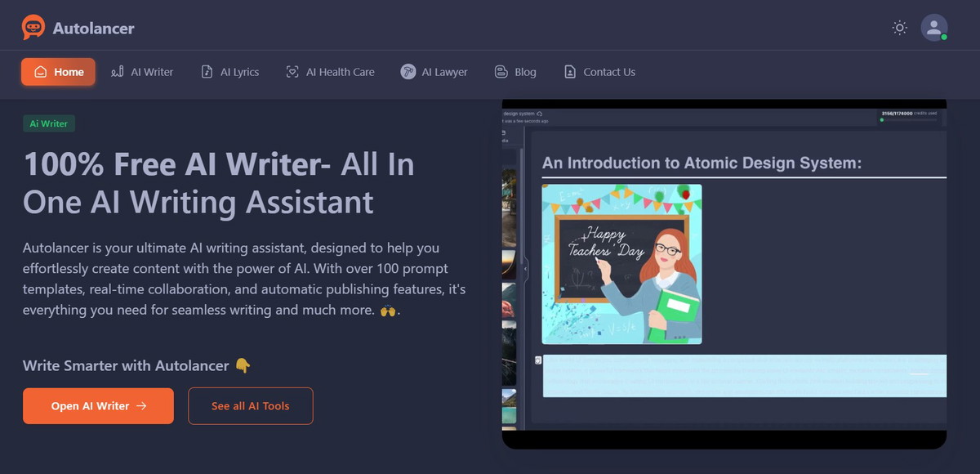The width and height of the screenshot is (980, 474).
Task: Go to the Blog menu item
Action: point(525,72)
